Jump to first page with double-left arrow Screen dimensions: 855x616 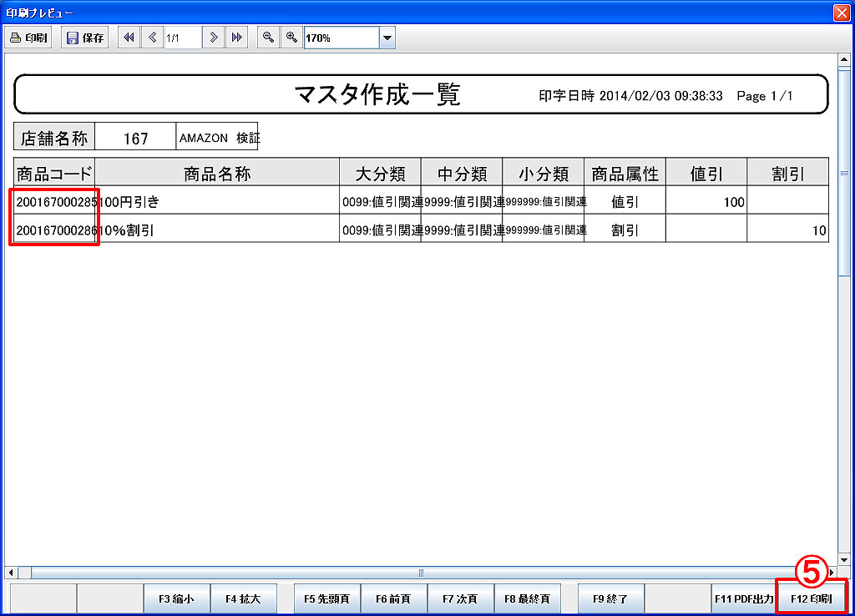129,38
